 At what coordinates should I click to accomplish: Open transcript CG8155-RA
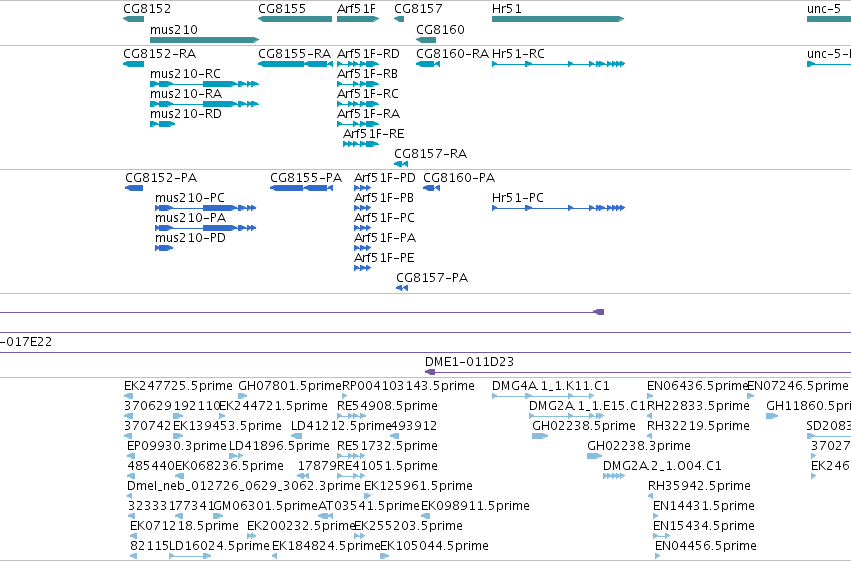click(294, 54)
